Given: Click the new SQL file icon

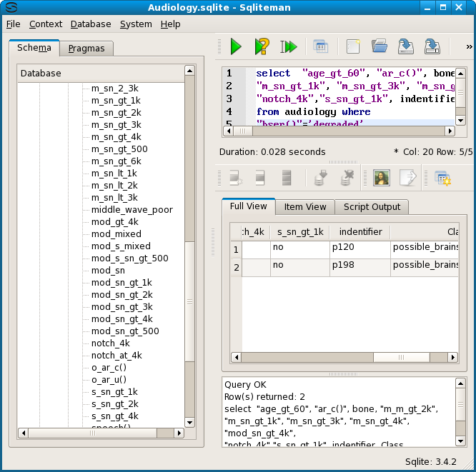Looking at the screenshot, I should pyautogui.click(x=352, y=47).
